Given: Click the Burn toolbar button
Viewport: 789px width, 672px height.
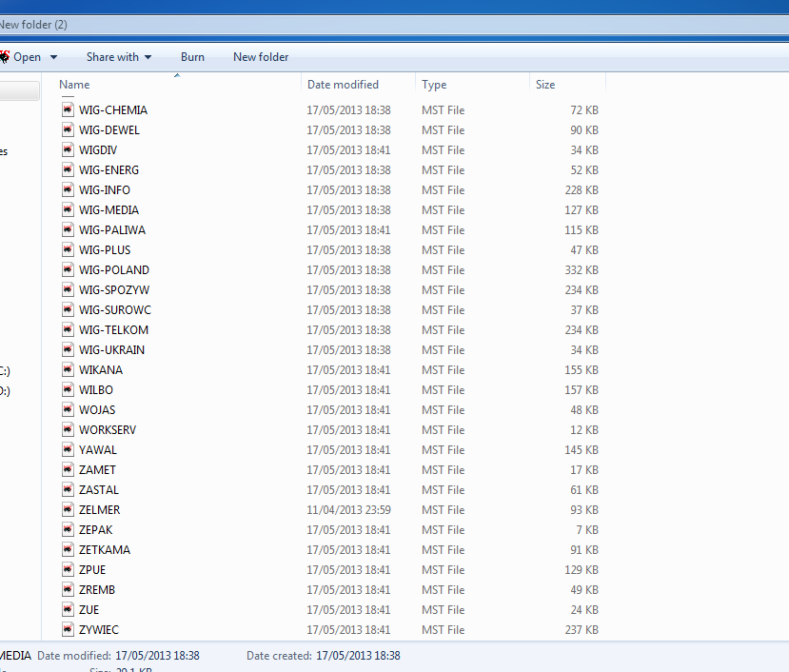Looking at the screenshot, I should coord(192,57).
